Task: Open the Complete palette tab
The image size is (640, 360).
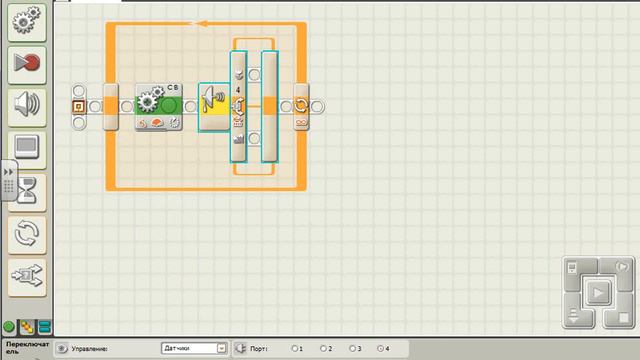Action: [x=27, y=327]
